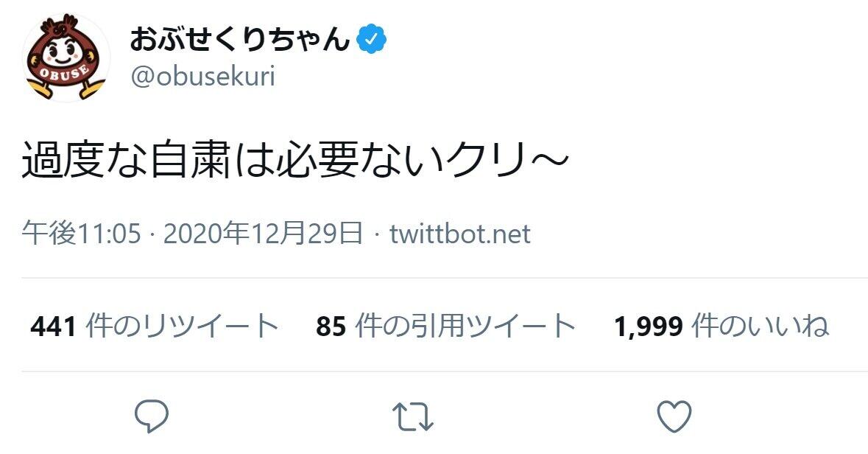Open the おぶせくりちゃん display name
Screen dimensions: 868x454
tap(239, 40)
